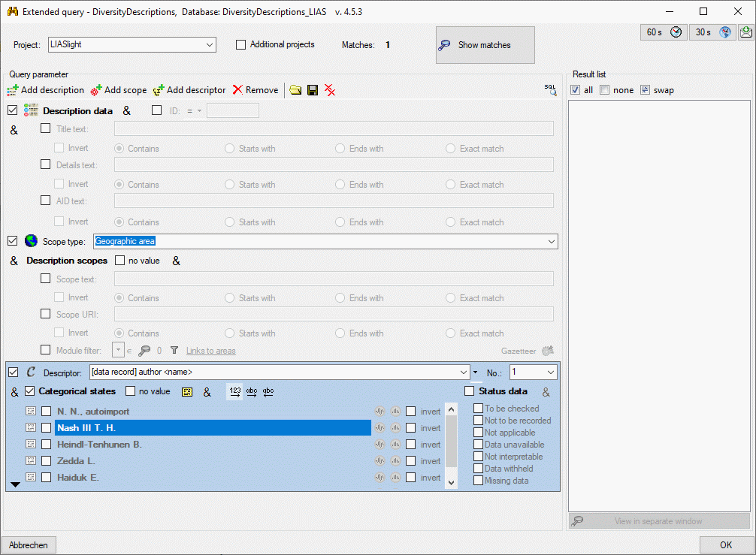
Task: Click the globe icon beside Scope type
Action: coord(32,241)
